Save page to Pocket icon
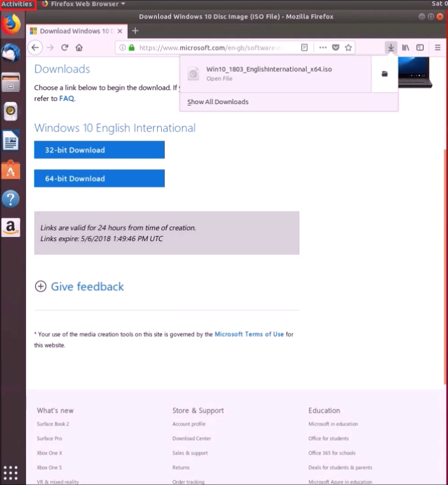The height and width of the screenshot is (485, 448). pos(335,48)
